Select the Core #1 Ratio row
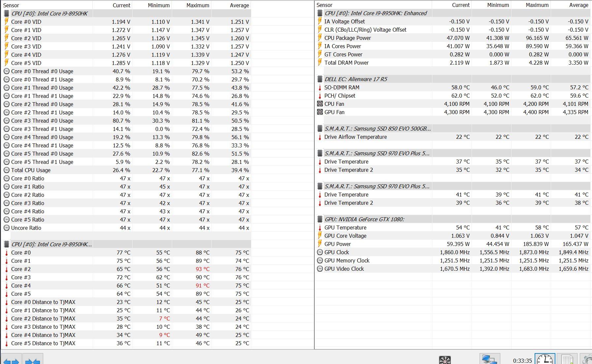The image size is (592, 364). [126, 187]
